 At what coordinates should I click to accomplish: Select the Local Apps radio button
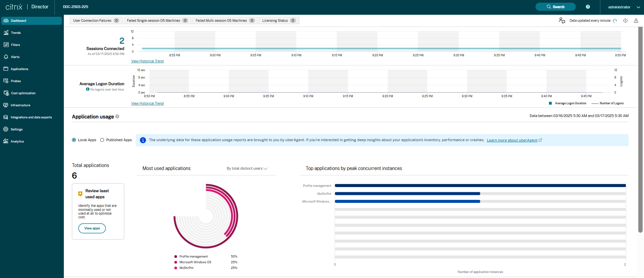coord(74,140)
